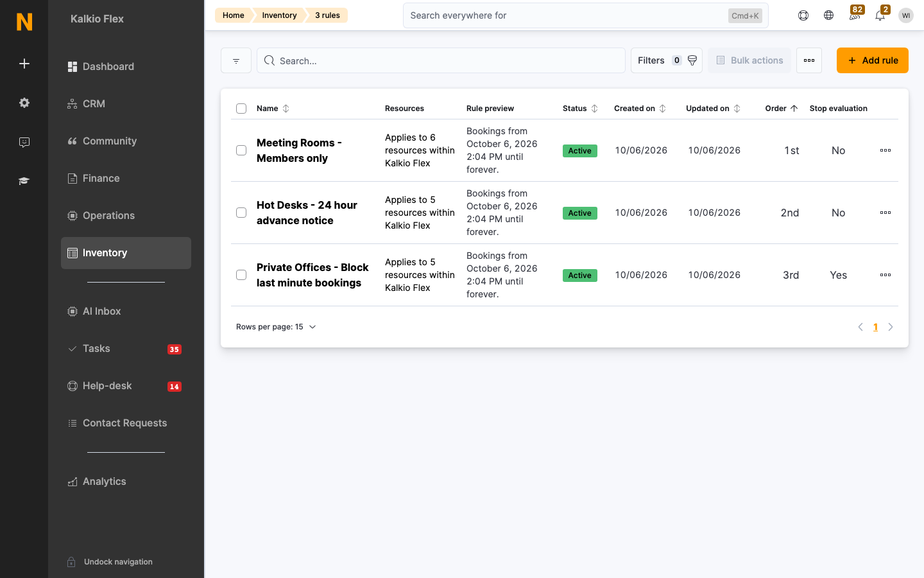This screenshot has height=578, width=924.
Task: Open the plus quick-create icon in left rail
Action: [24, 64]
